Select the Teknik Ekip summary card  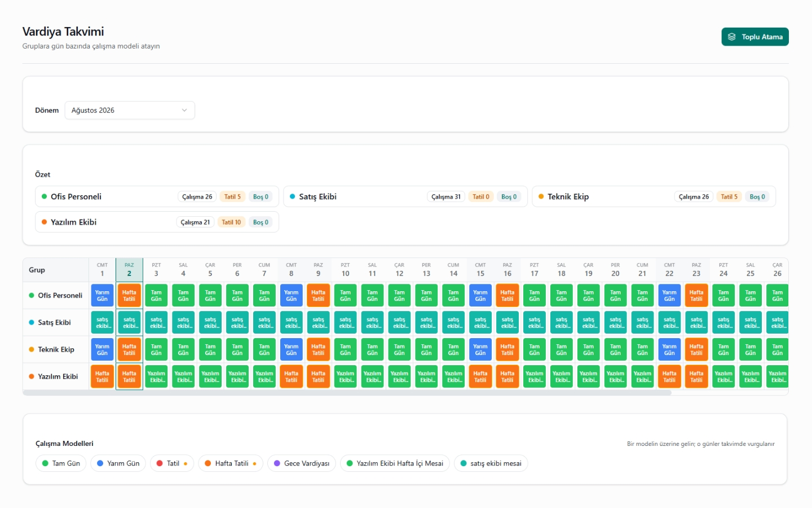point(654,196)
